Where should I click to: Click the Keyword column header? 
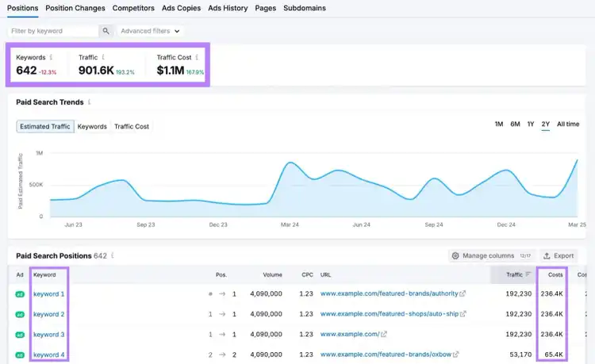tap(44, 274)
